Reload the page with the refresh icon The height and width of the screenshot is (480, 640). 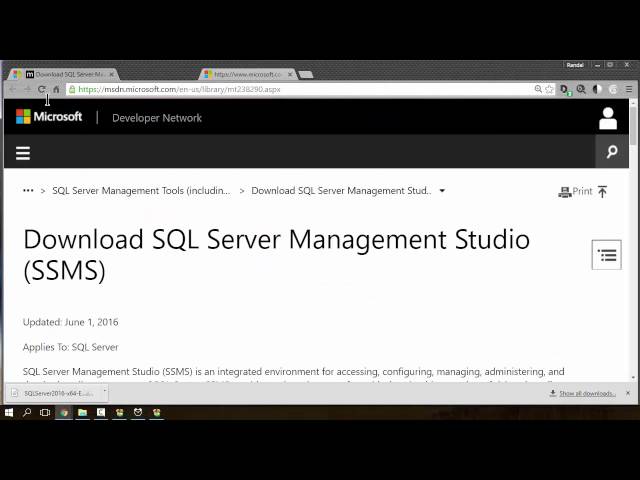tap(41, 89)
